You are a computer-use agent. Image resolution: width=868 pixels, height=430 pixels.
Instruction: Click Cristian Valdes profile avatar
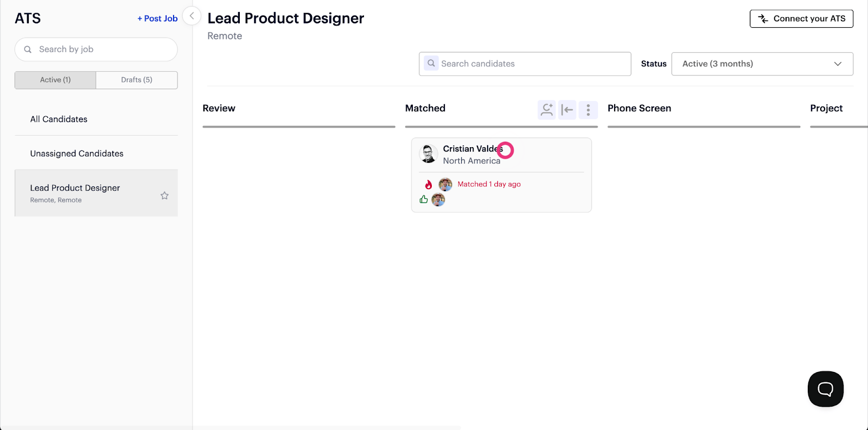[429, 154]
